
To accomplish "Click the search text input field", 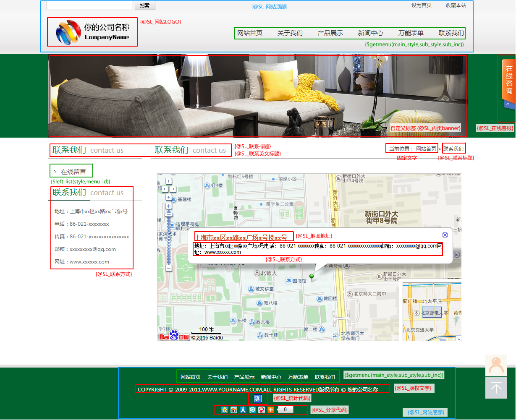I will [89, 5].
